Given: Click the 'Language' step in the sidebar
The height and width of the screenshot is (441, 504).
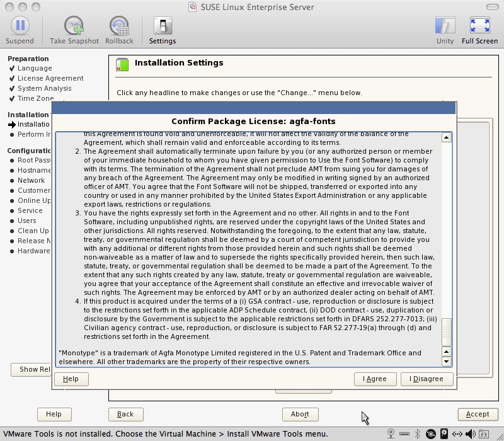Looking at the screenshot, I should click(35, 68).
